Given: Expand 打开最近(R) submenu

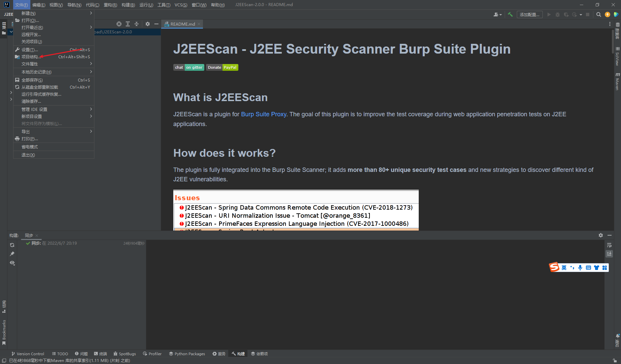Looking at the screenshot, I should (x=54, y=27).
